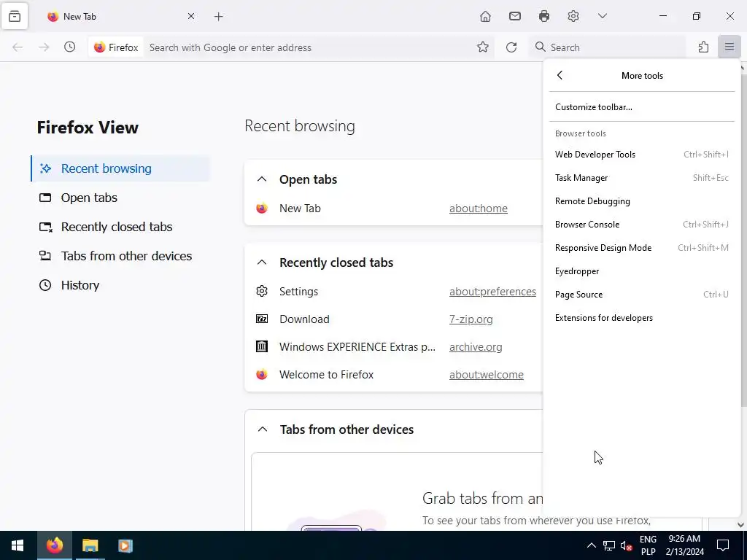
Task: Open the settings gear toolbar icon
Action: (x=573, y=17)
